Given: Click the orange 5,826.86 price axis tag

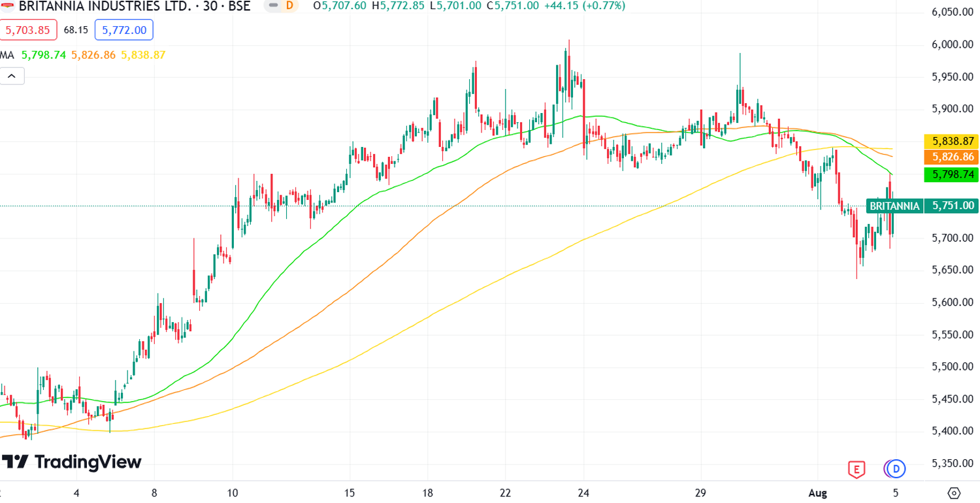Looking at the screenshot, I should tap(951, 157).
